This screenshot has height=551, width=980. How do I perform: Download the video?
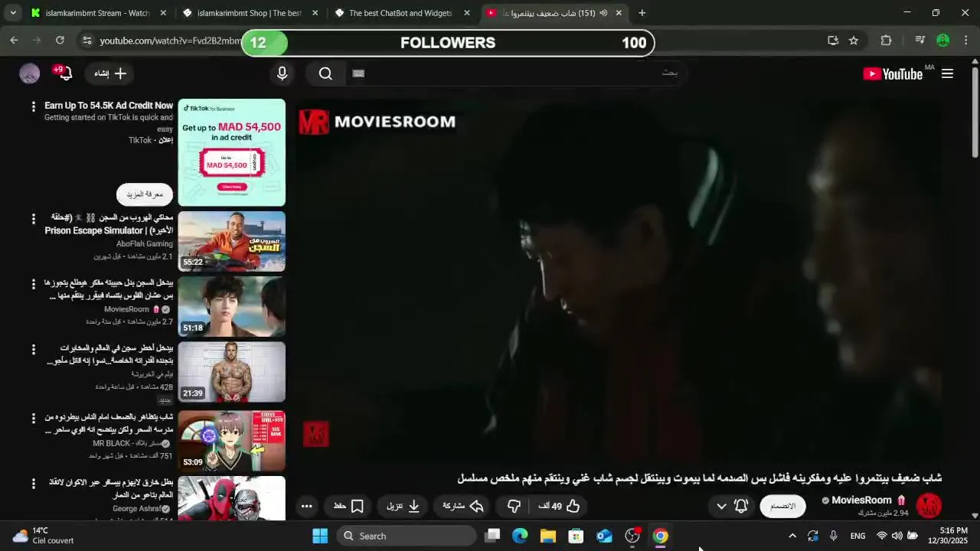pyautogui.click(x=403, y=506)
